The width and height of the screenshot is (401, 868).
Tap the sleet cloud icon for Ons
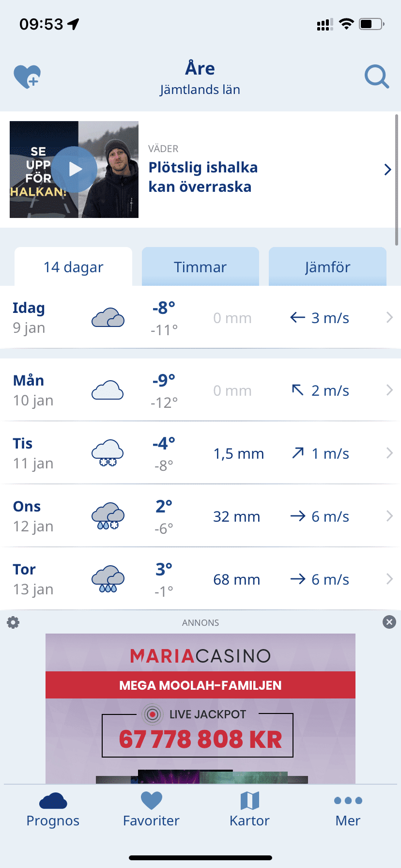tap(108, 516)
